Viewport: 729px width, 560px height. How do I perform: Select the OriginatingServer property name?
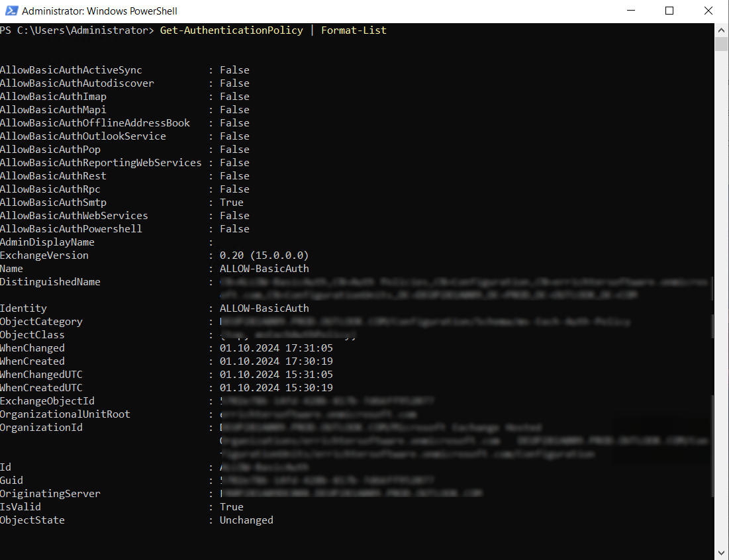point(50,494)
